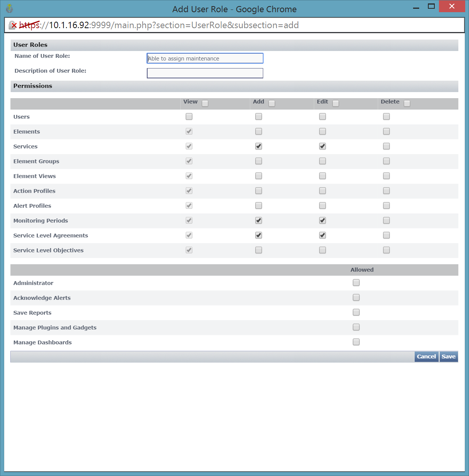Check the Elements Delete checkbox
Viewport: 469px width, 476px height.
pyautogui.click(x=386, y=131)
